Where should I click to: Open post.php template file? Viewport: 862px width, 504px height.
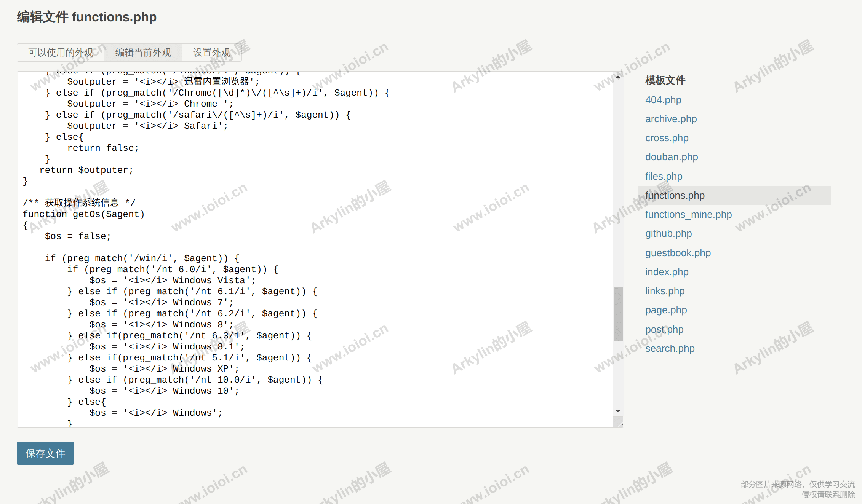click(x=664, y=329)
